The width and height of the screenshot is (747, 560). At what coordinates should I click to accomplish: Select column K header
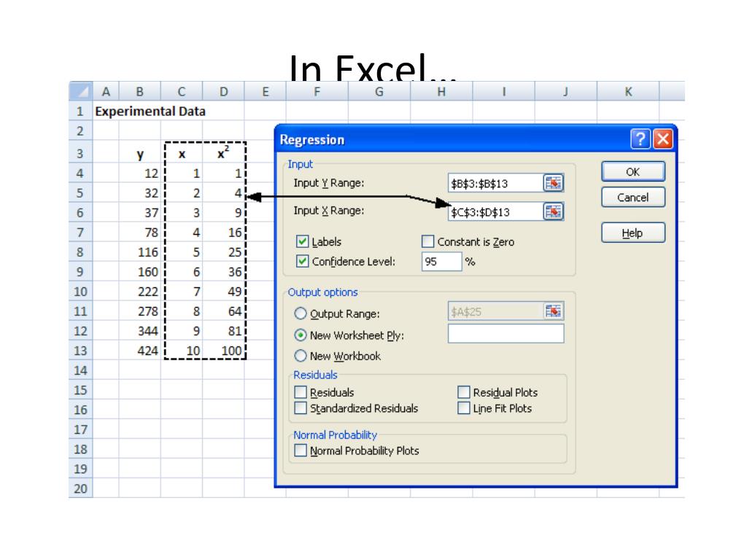628,91
